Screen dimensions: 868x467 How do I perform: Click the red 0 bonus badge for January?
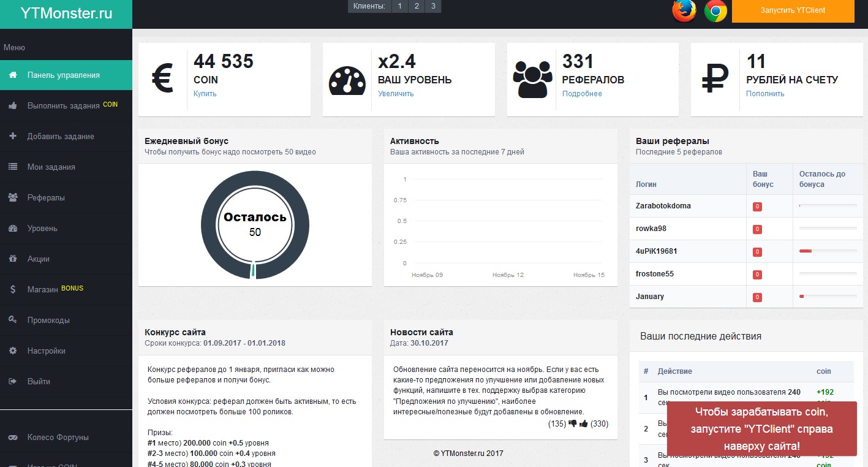(x=757, y=297)
